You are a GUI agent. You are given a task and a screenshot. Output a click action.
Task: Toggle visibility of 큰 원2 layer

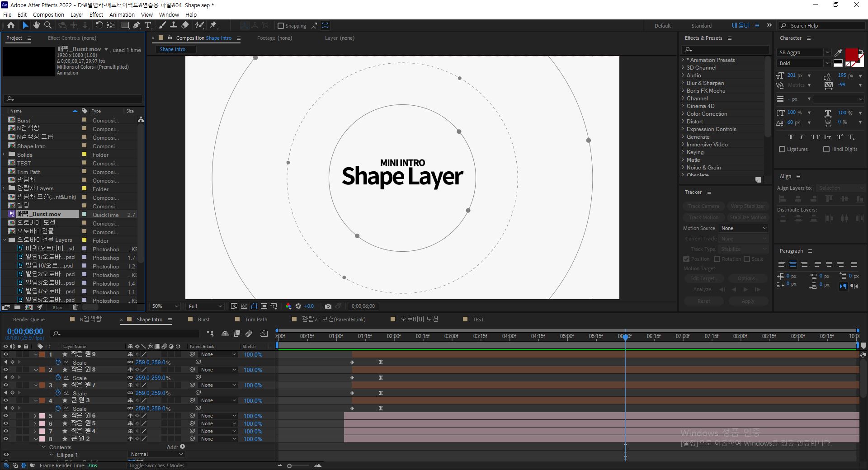(x=6, y=439)
